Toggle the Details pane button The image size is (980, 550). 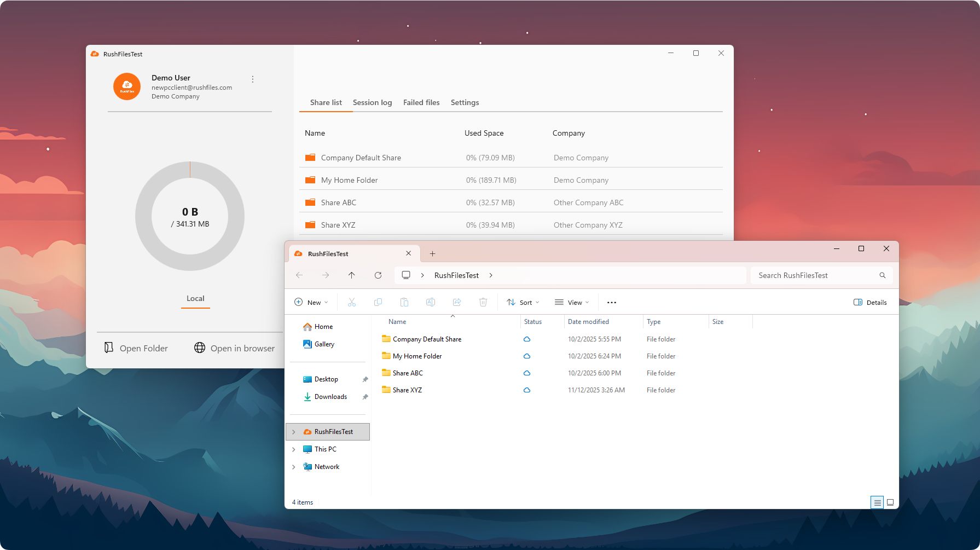(x=870, y=303)
